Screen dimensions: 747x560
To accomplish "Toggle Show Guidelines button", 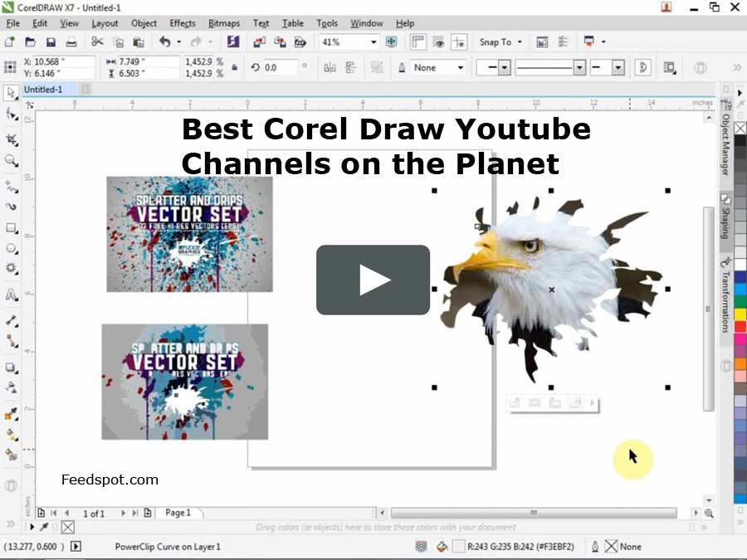I will coord(459,42).
